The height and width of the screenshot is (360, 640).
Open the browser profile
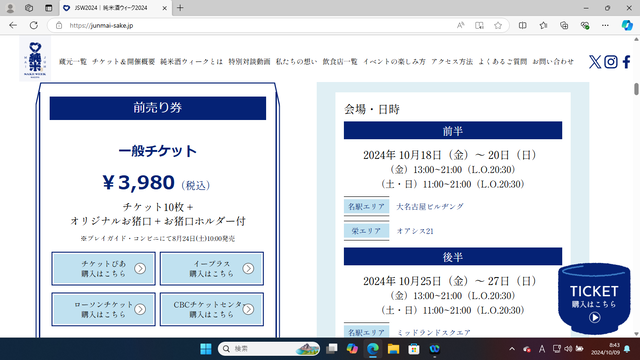10,8
